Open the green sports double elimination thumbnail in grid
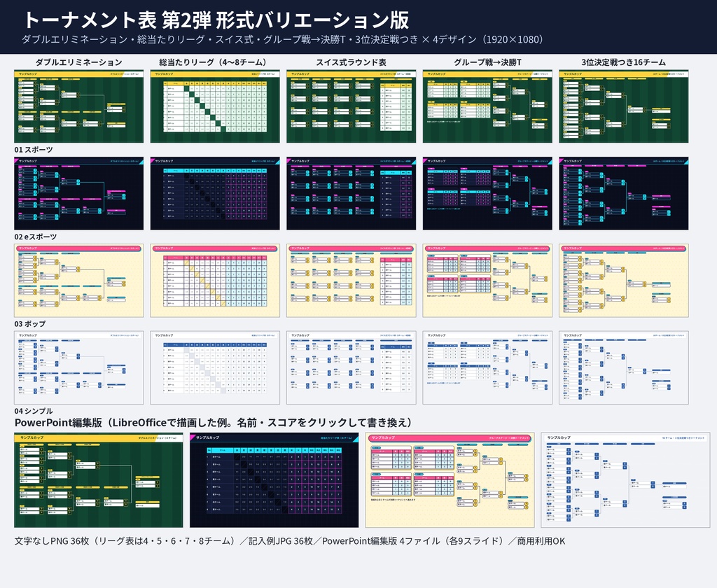Image resolution: width=717 pixels, height=588 pixels. pos(78,106)
